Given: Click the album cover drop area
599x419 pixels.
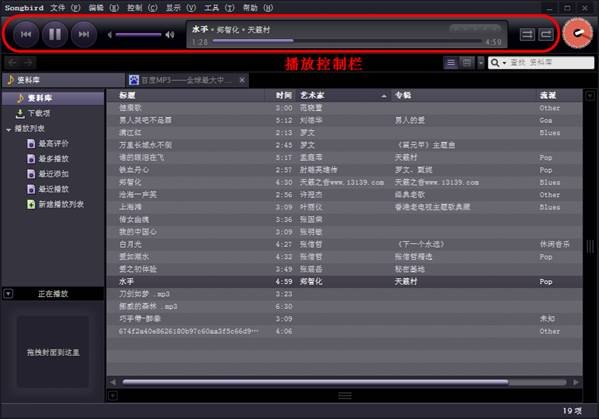Looking at the screenshot, I should (53, 352).
